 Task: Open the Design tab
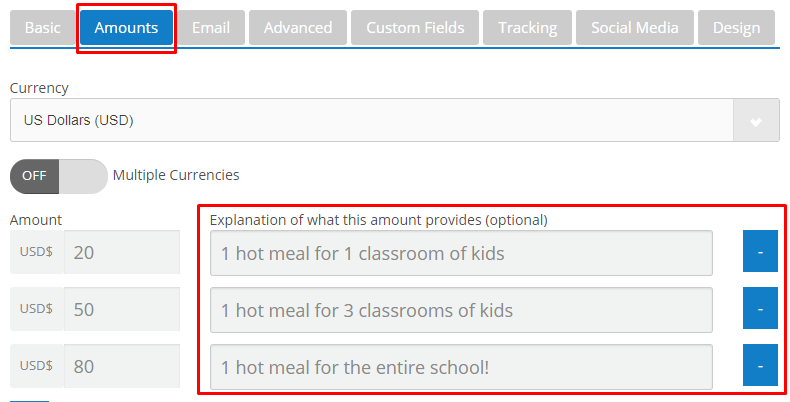click(x=736, y=28)
